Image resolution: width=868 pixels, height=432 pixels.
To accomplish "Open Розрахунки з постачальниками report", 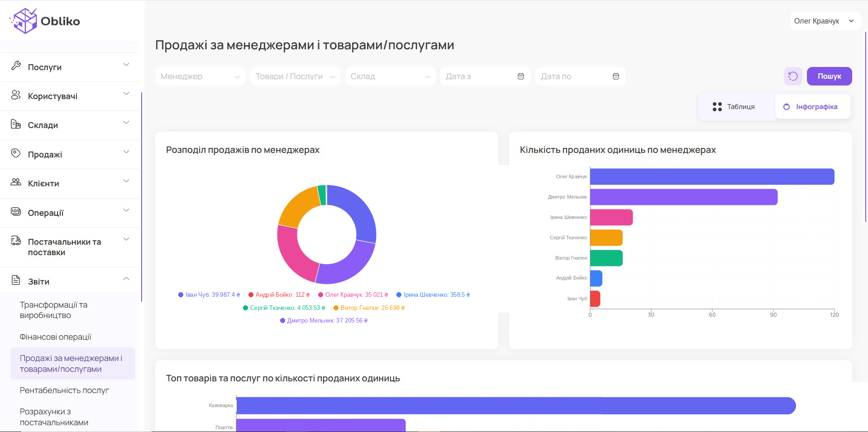I will [x=72, y=417].
